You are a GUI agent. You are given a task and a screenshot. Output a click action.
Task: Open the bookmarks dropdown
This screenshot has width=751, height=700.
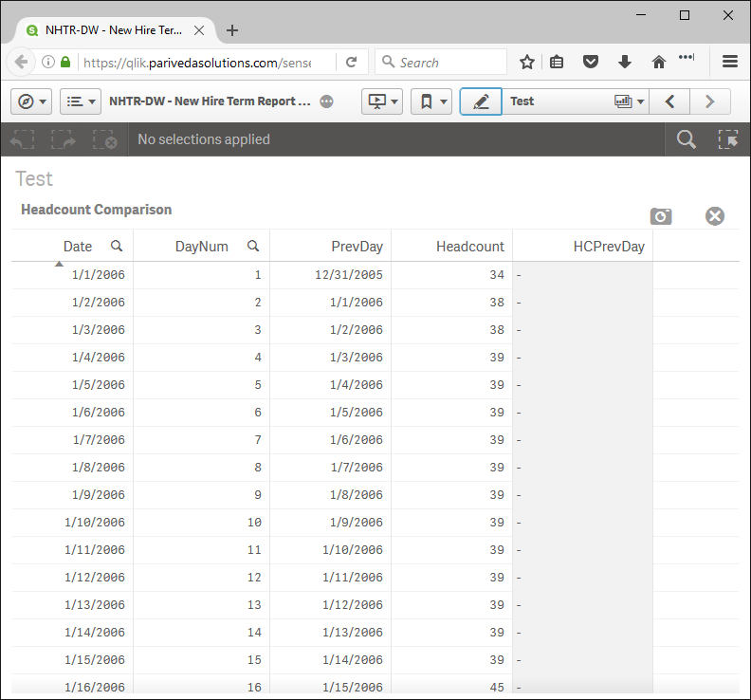coord(431,101)
